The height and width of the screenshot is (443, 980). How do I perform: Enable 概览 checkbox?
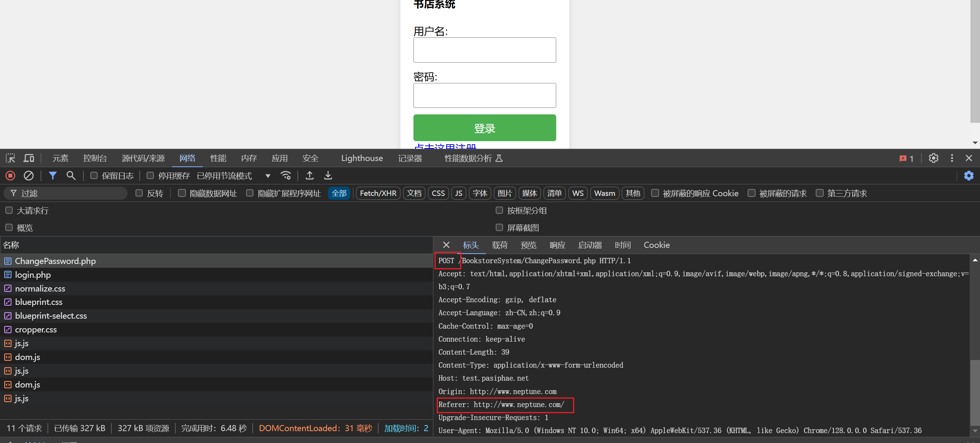point(9,228)
